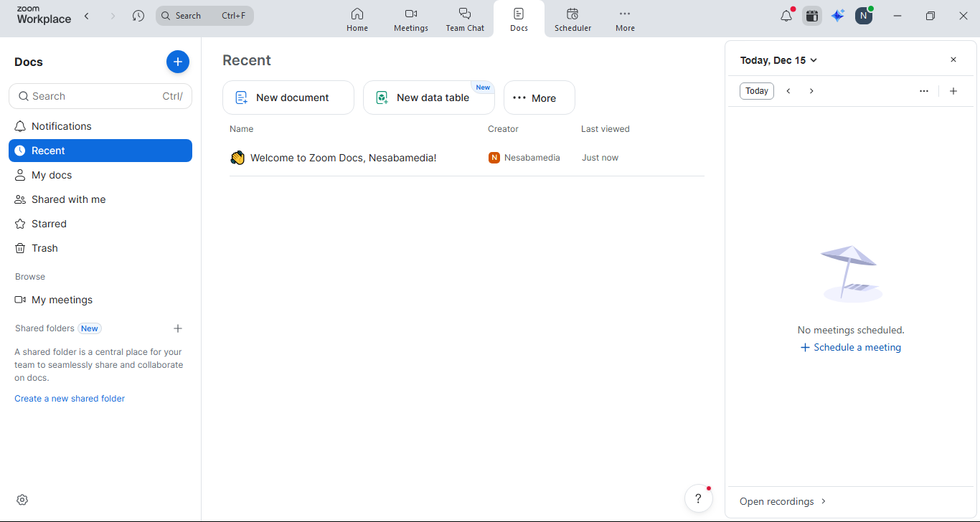Click the New document button

(288, 98)
